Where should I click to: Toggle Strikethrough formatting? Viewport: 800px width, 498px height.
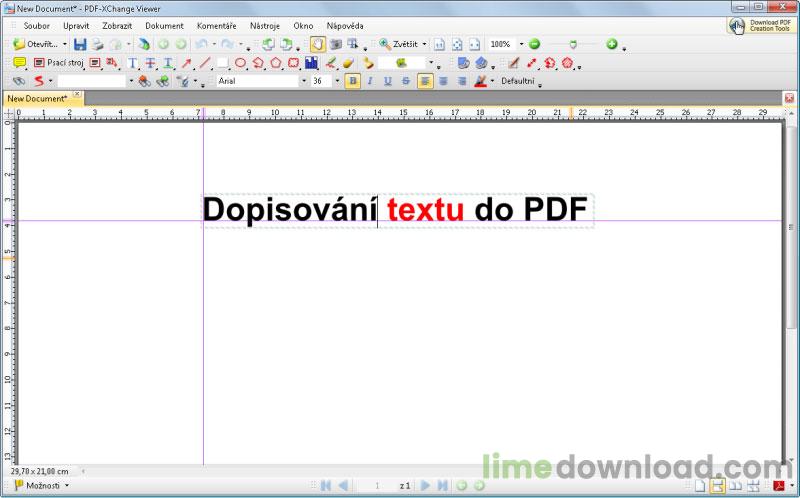[x=406, y=81]
